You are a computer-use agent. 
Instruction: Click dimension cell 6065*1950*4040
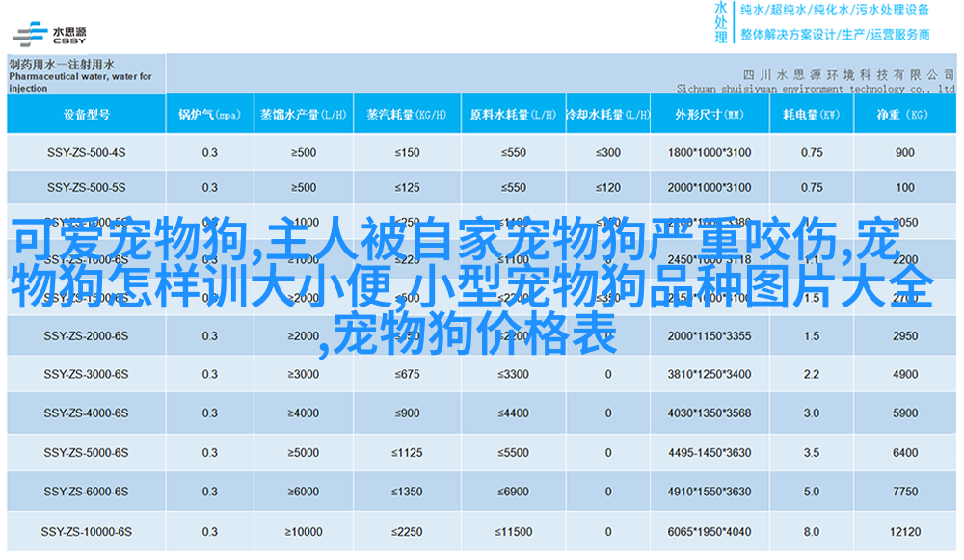pyautogui.click(x=710, y=532)
